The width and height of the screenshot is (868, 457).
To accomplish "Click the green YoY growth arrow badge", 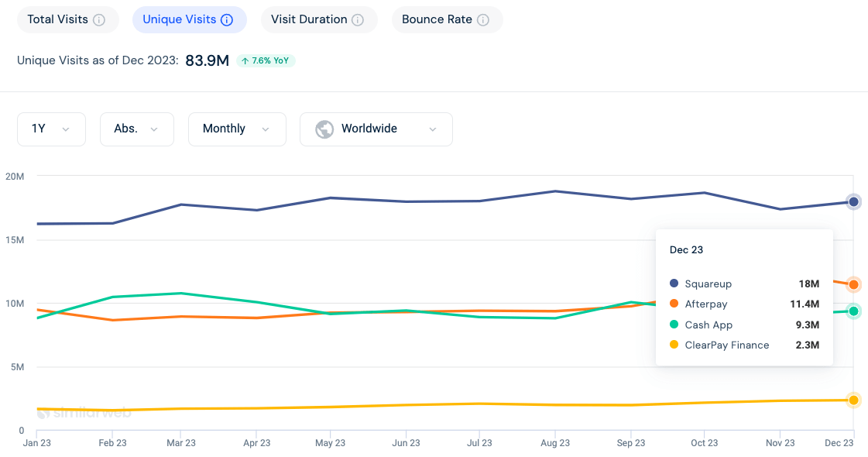I will pos(266,60).
